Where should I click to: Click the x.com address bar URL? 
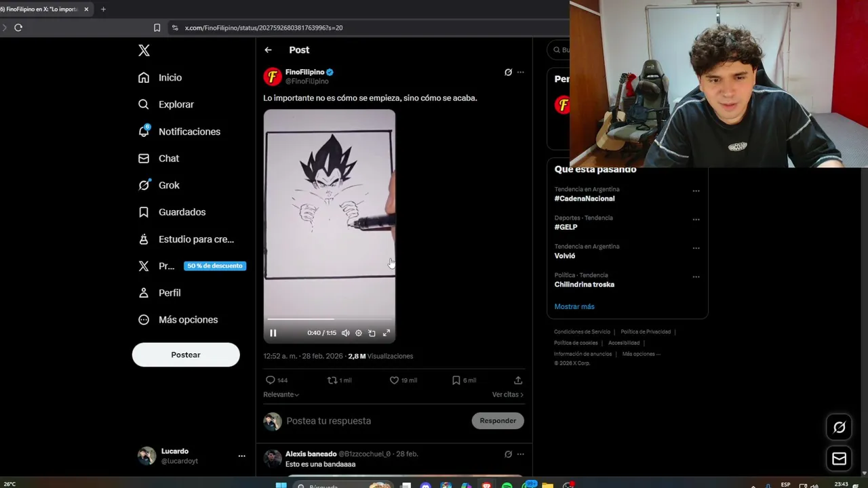click(x=263, y=28)
